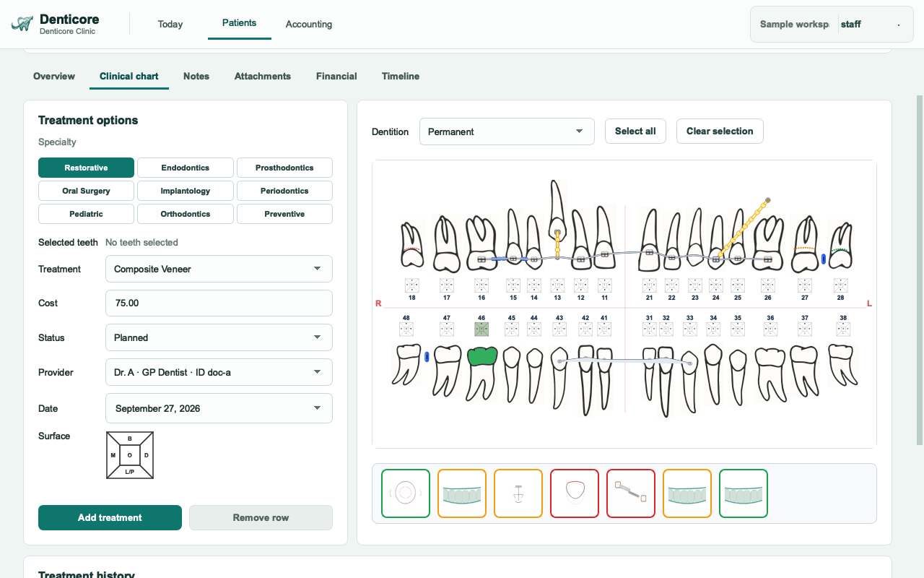Click surface box above number 21
This screenshot has height=578, width=924.
click(x=649, y=285)
